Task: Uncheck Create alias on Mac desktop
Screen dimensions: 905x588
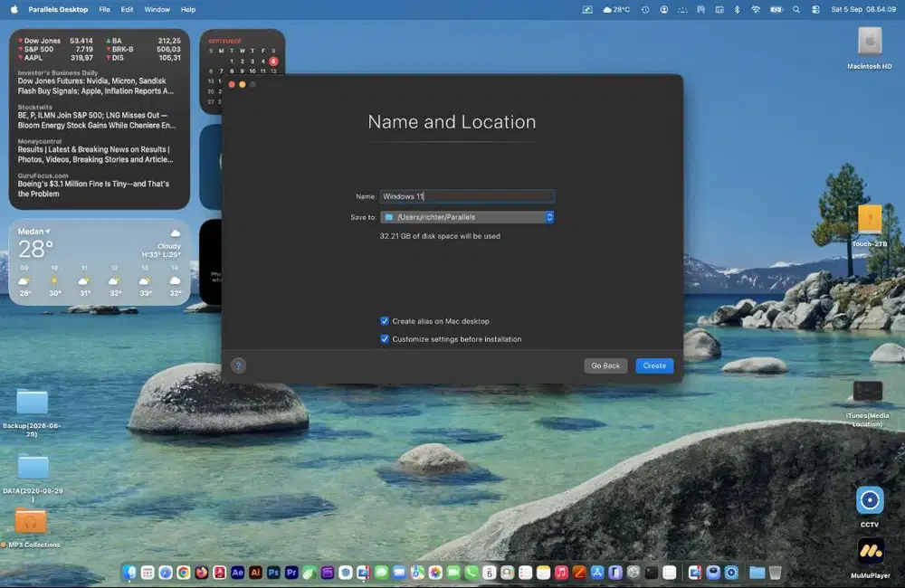Action: coord(385,321)
